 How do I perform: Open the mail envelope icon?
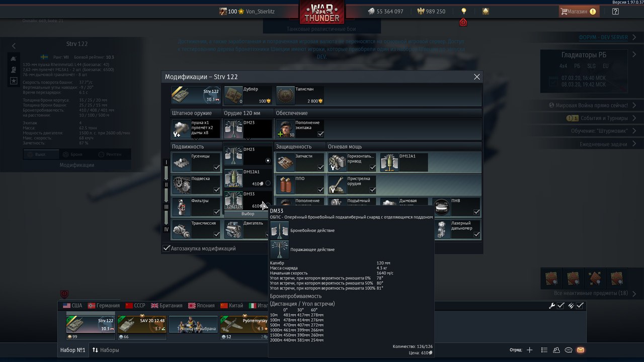coord(581,350)
